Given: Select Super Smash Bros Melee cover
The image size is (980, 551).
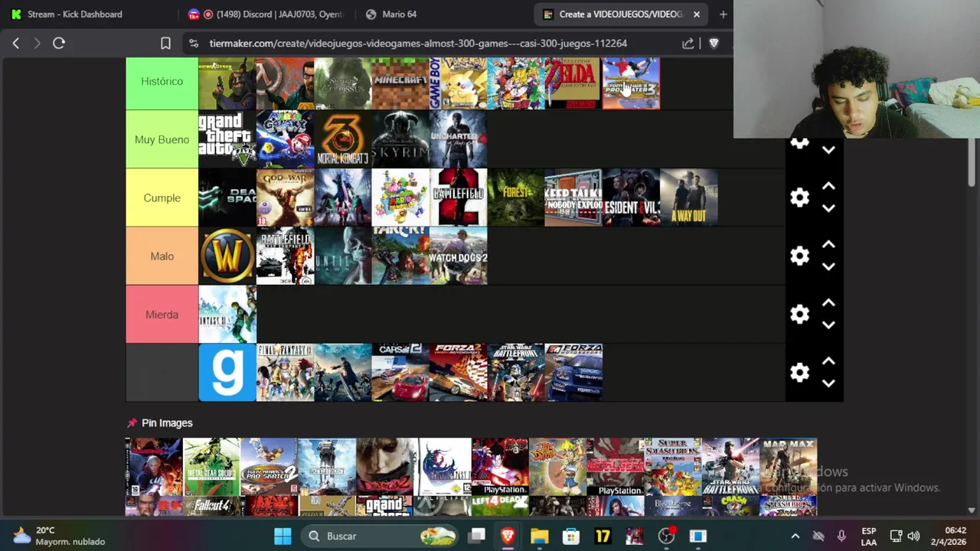Looking at the screenshot, I should (x=673, y=466).
